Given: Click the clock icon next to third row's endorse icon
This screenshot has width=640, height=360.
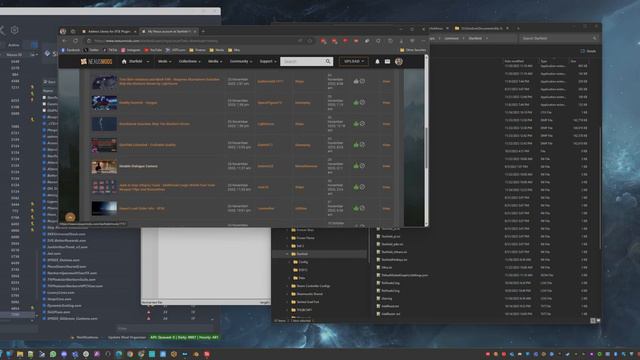Looking at the screenshot, I should pyautogui.click(x=362, y=123).
